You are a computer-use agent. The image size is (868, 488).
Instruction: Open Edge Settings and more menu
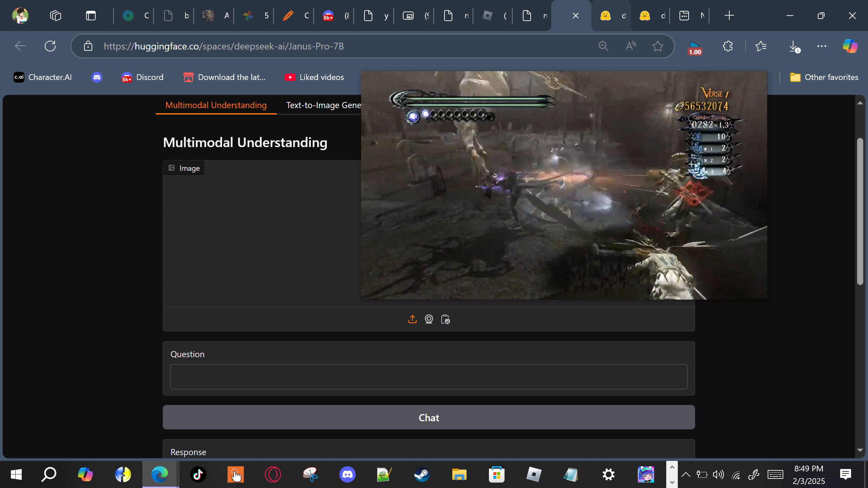(x=822, y=46)
